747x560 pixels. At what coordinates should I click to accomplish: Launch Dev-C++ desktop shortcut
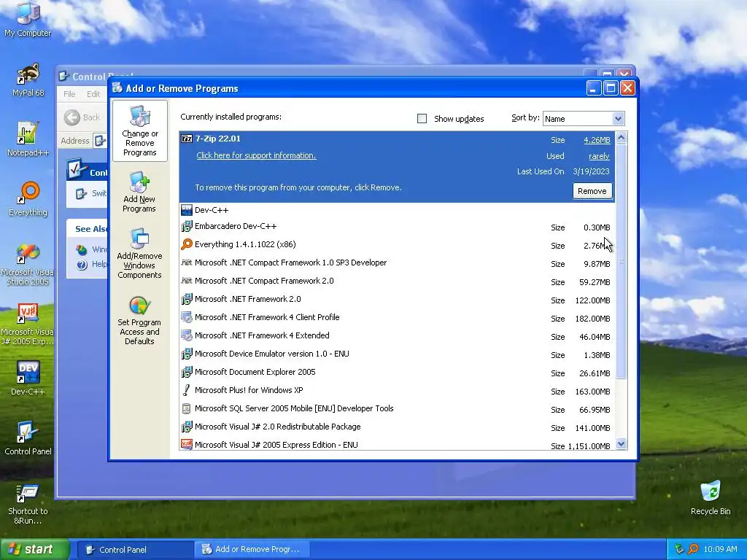(x=28, y=378)
